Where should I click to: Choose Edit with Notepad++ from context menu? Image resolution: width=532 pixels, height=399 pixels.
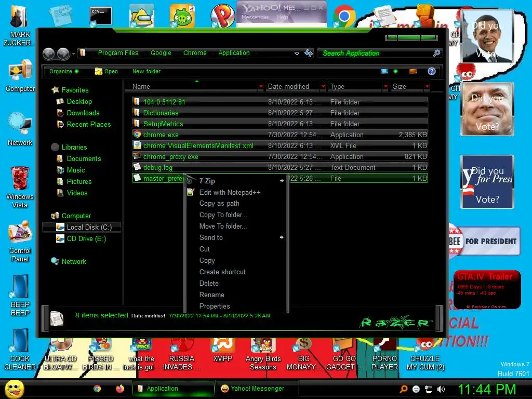coord(236,192)
